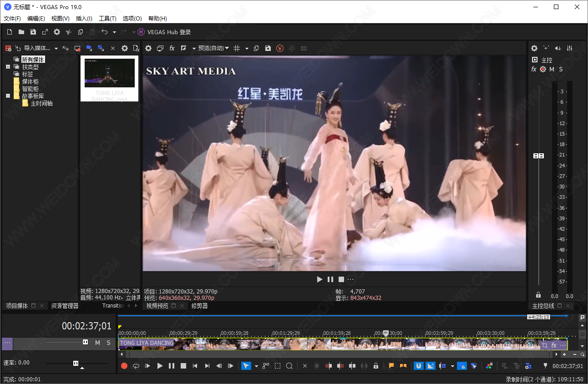Solo the master bus with S button

tap(561, 69)
